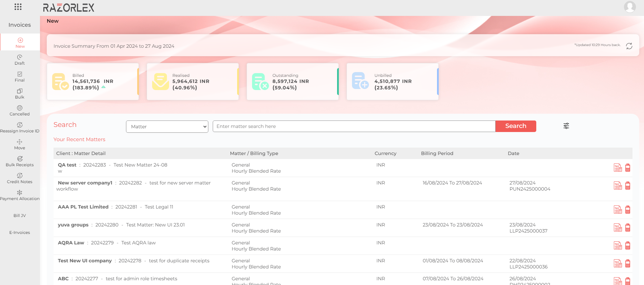Click the Matter / Billing Type column header

point(254,153)
